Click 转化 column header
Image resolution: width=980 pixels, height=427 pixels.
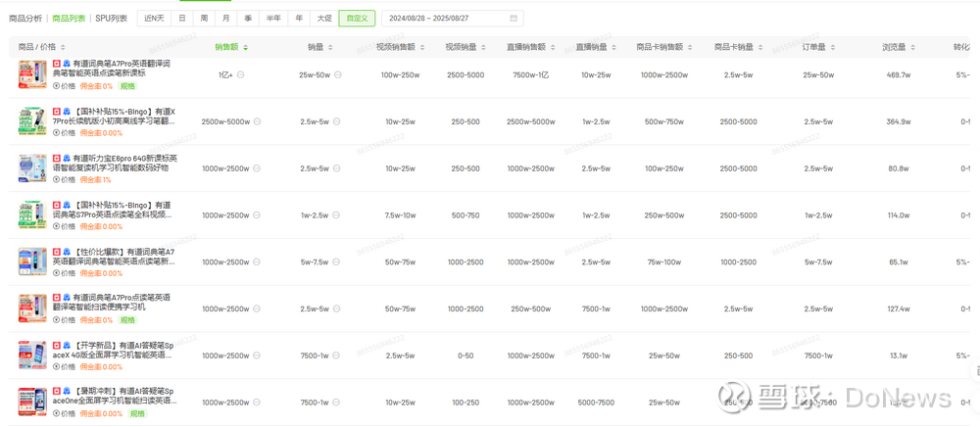coord(962,47)
